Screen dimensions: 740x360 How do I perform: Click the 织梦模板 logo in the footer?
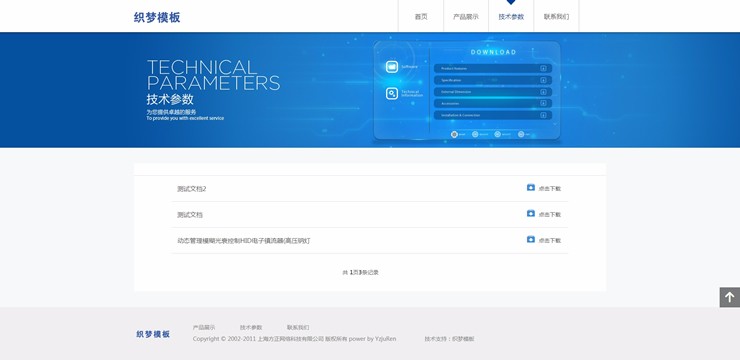click(153, 334)
